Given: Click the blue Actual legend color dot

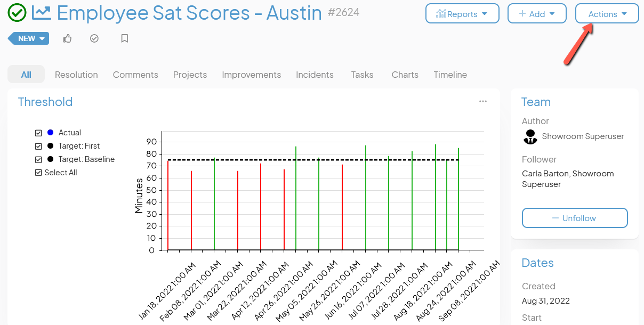Looking at the screenshot, I should [x=50, y=133].
